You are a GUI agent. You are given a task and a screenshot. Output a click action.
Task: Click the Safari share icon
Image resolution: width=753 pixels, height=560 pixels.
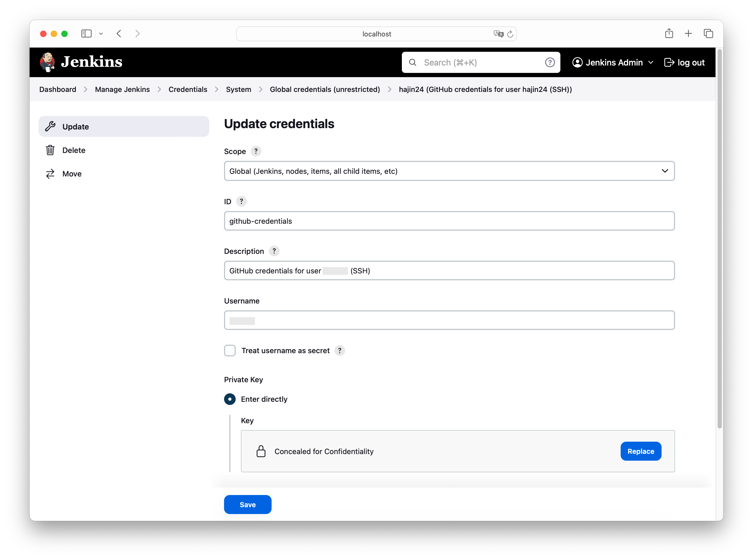coord(668,34)
